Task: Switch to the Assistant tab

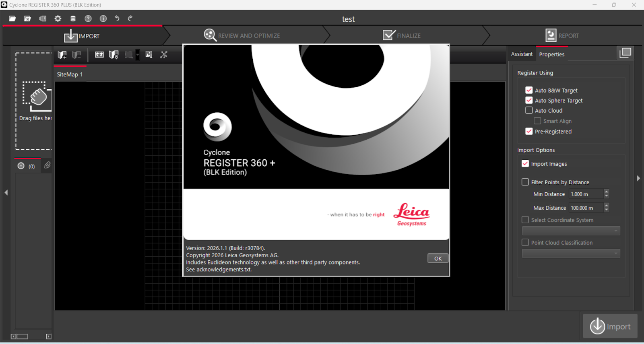Action: click(x=522, y=54)
